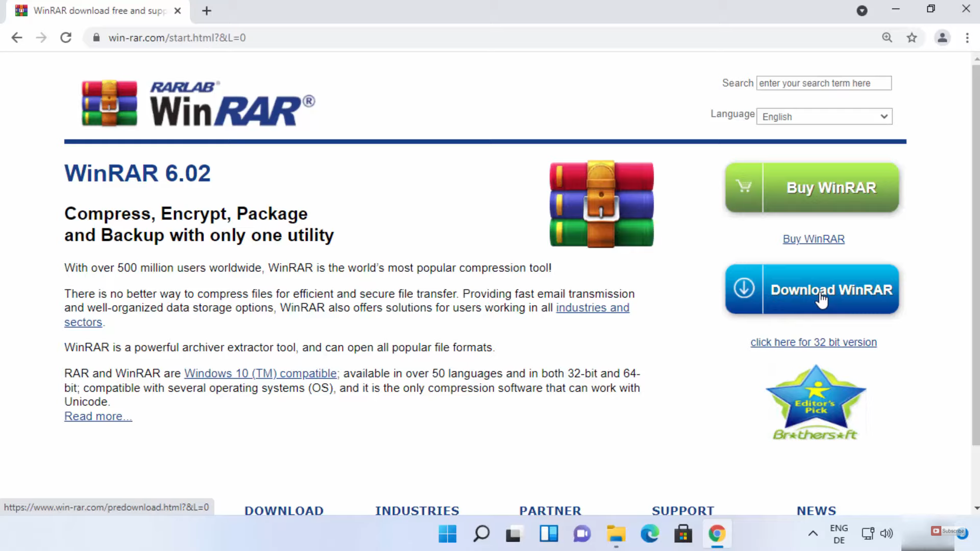The image size is (980, 551).
Task: Open File Explorer from the taskbar
Action: coord(616,534)
